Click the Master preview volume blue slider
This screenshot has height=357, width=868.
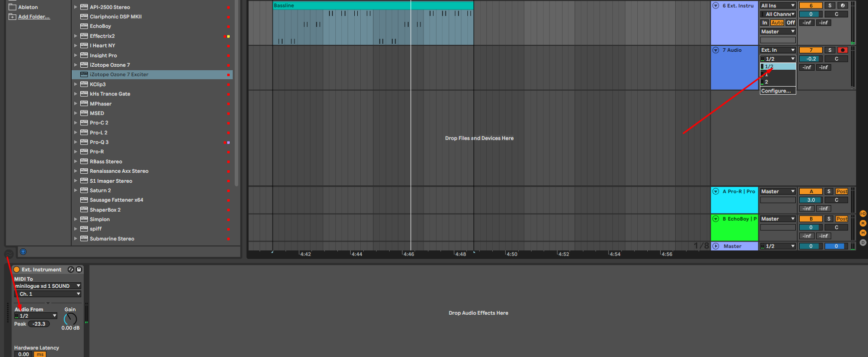tap(836, 246)
